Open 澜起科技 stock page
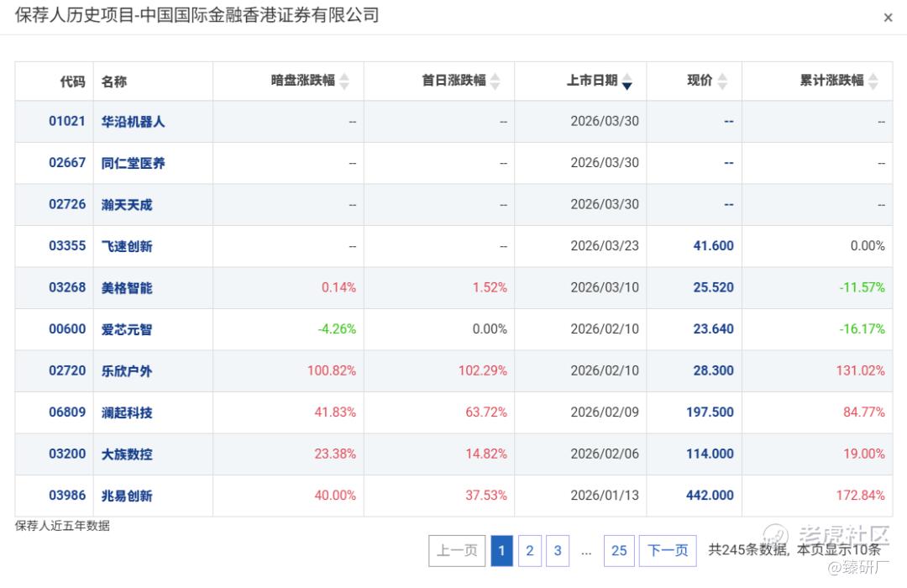 point(127,413)
